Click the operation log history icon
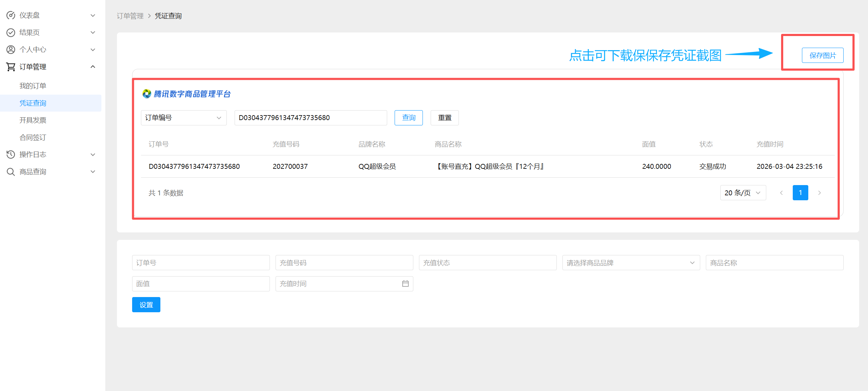 coord(11,154)
